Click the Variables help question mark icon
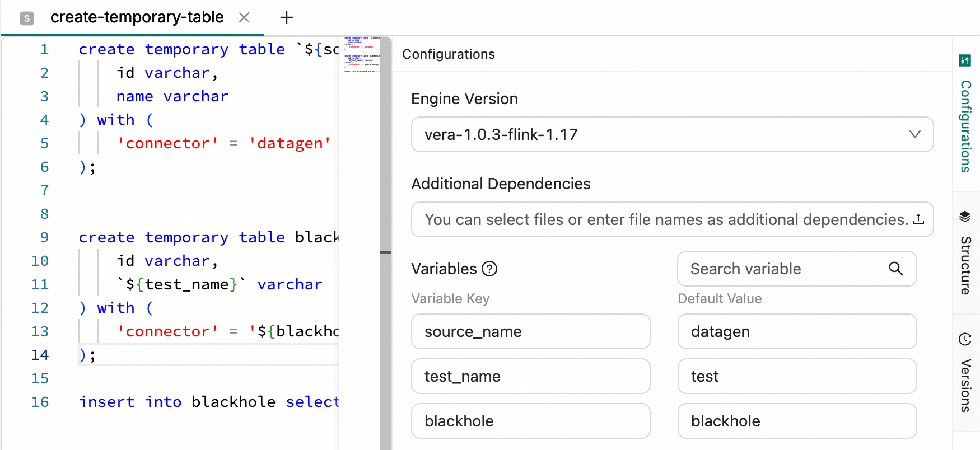Image resolution: width=980 pixels, height=450 pixels. tap(489, 269)
